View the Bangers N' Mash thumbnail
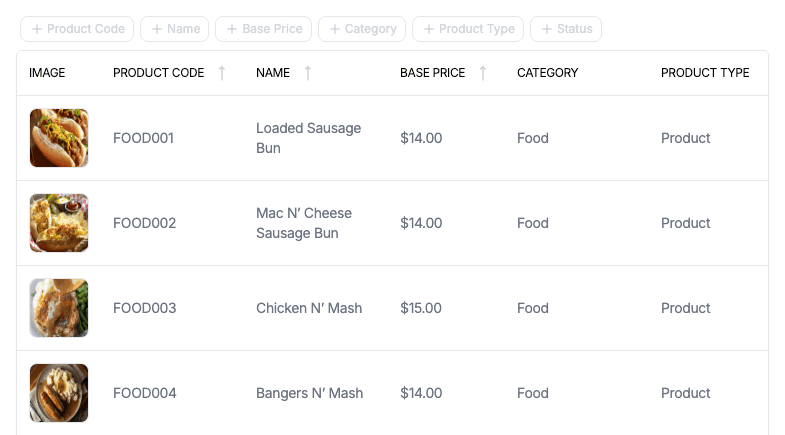 click(x=59, y=393)
